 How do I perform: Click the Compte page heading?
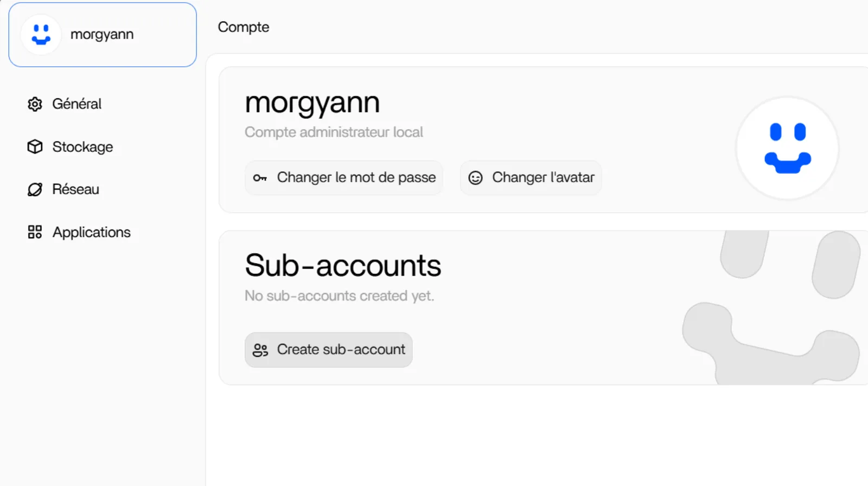pyautogui.click(x=243, y=27)
